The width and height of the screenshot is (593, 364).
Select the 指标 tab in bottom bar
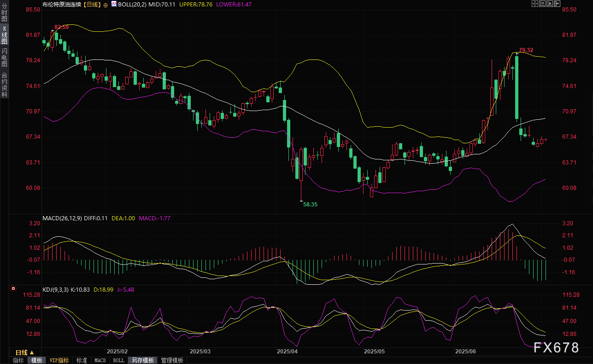point(18,360)
